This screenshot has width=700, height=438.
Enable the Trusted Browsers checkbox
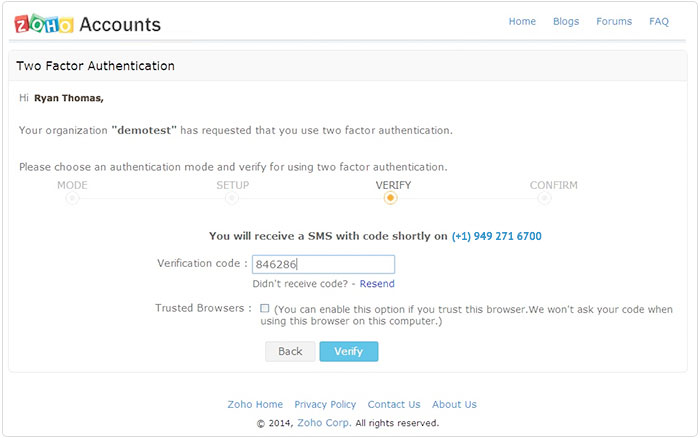[265, 308]
